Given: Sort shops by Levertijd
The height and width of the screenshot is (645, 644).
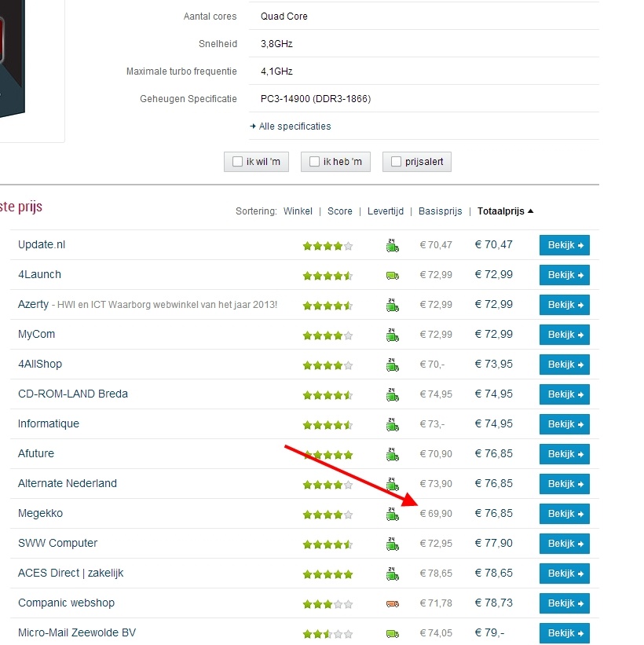Looking at the screenshot, I should coord(386,211).
